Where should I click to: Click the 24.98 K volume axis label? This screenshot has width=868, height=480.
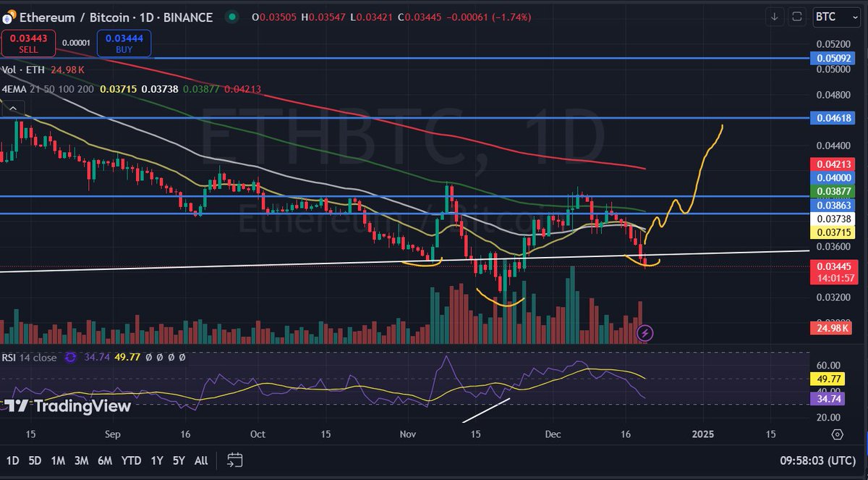tap(831, 329)
